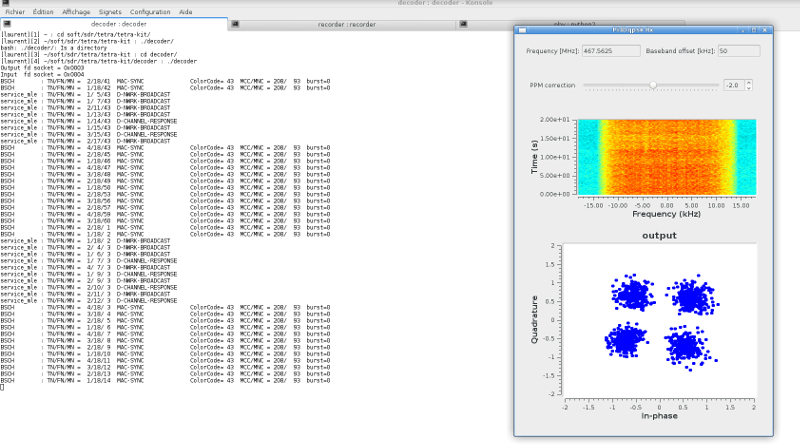800x448 pixels.
Task: Open window menu icon of Rx window
Action: pyautogui.click(x=522, y=30)
